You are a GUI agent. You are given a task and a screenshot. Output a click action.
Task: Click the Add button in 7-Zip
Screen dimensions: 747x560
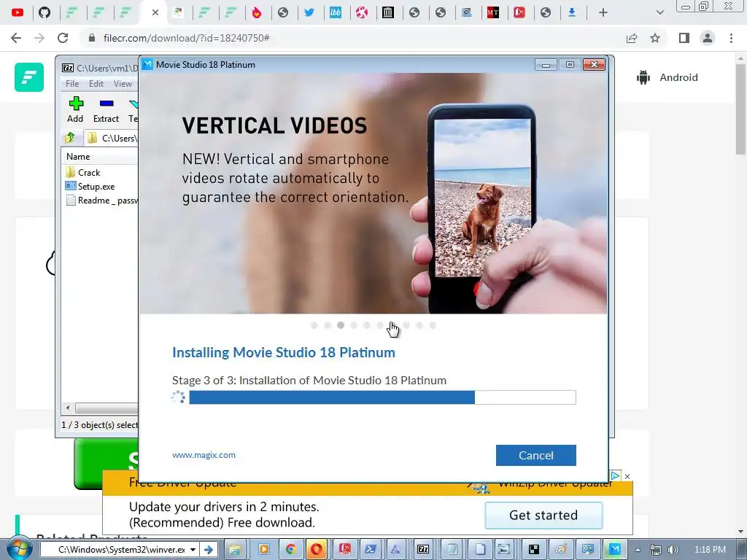(75, 109)
